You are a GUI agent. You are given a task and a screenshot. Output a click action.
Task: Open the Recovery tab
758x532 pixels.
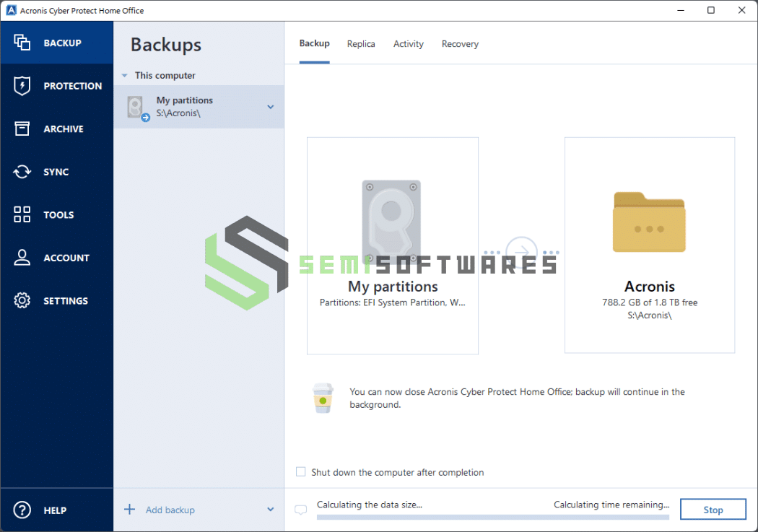tap(460, 44)
